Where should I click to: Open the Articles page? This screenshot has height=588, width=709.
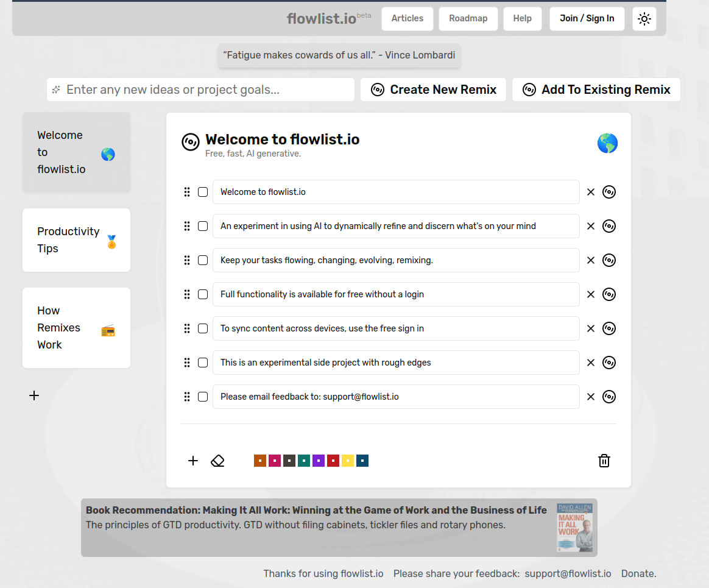click(407, 18)
